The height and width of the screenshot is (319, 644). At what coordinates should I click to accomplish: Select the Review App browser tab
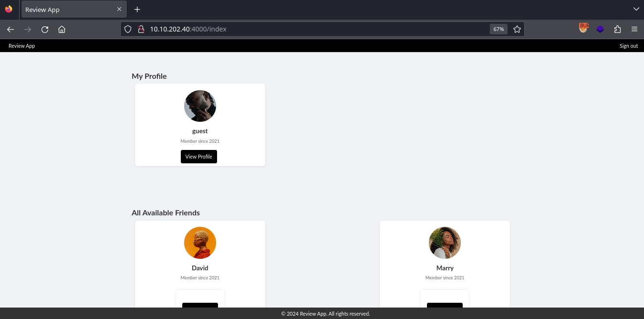[x=67, y=10]
